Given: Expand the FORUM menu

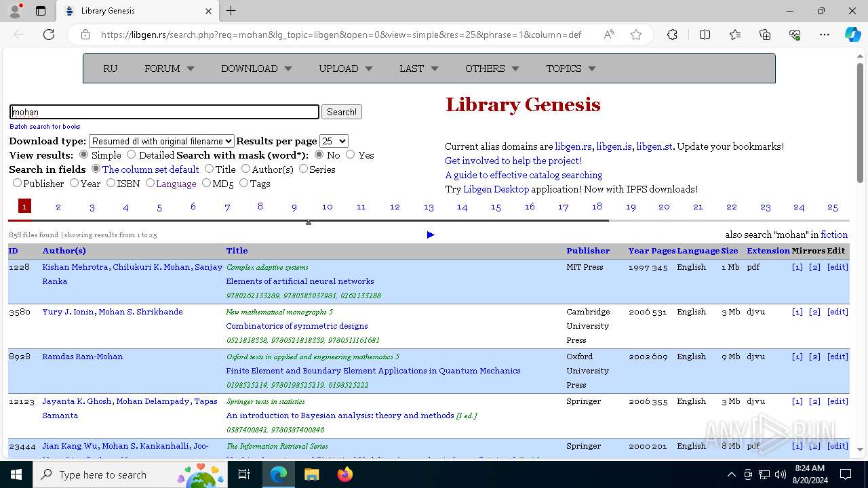Looking at the screenshot, I should tap(170, 68).
